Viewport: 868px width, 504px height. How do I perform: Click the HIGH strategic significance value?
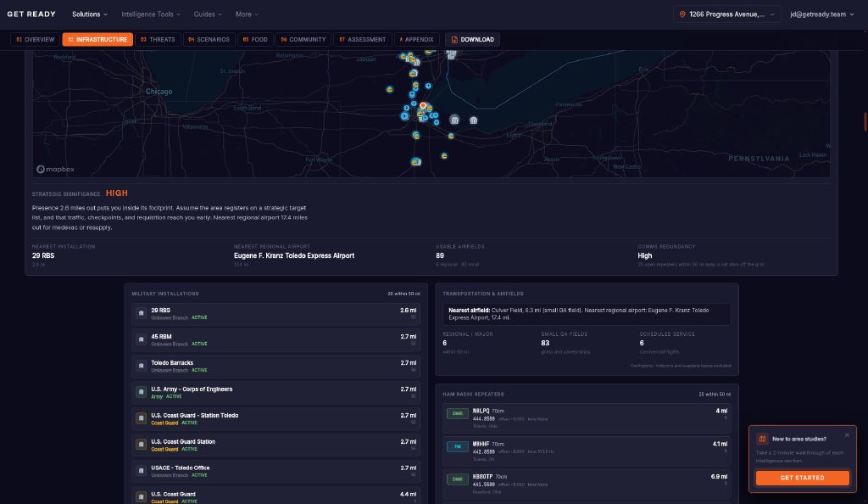coord(117,193)
